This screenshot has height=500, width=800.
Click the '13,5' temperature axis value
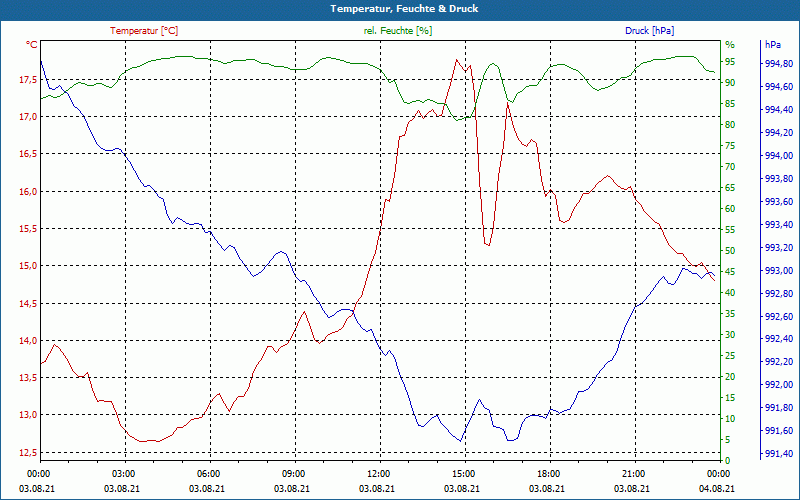(28, 378)
